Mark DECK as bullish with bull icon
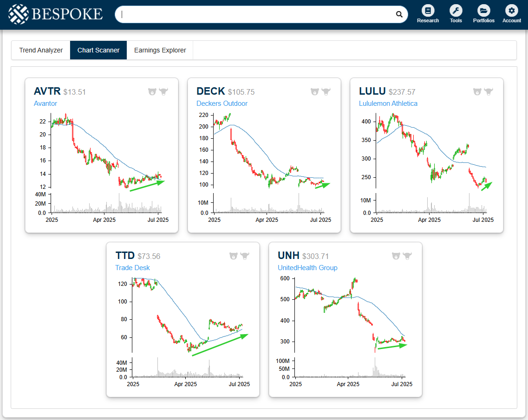 click(x=326, y=91)
